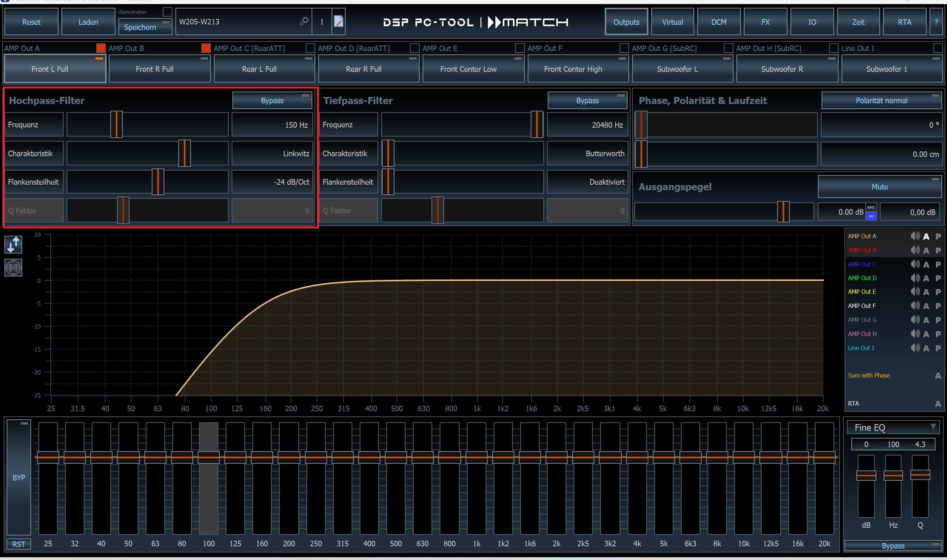Click the Reset button

[x=31, y=22]
